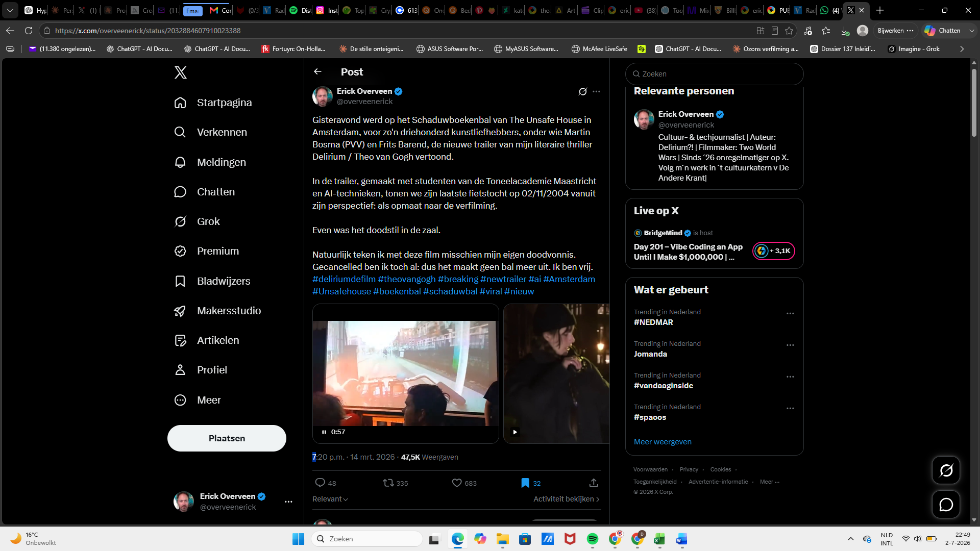Click the Makersstudio rocket icon

180,311
